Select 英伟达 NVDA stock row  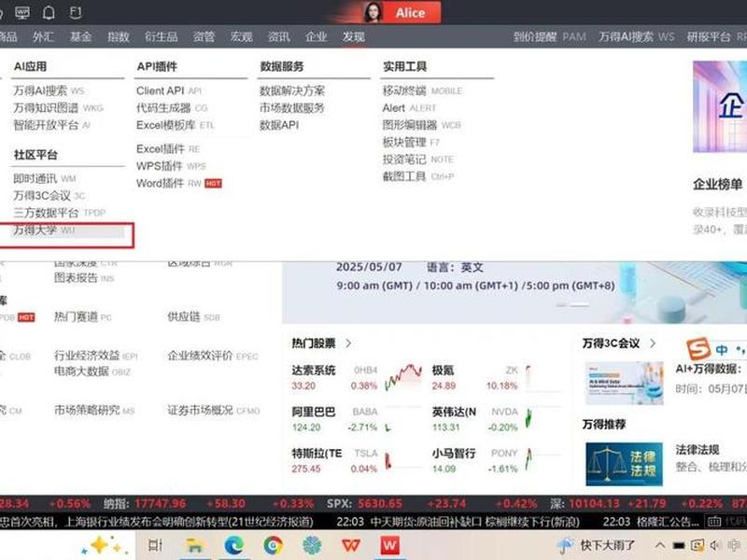(x=496, y=419)
